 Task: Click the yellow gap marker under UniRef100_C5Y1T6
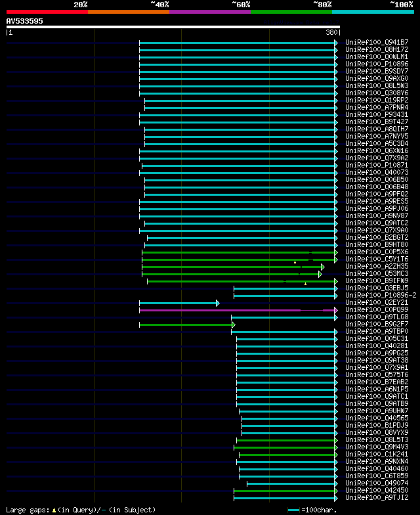click(295, 262)
